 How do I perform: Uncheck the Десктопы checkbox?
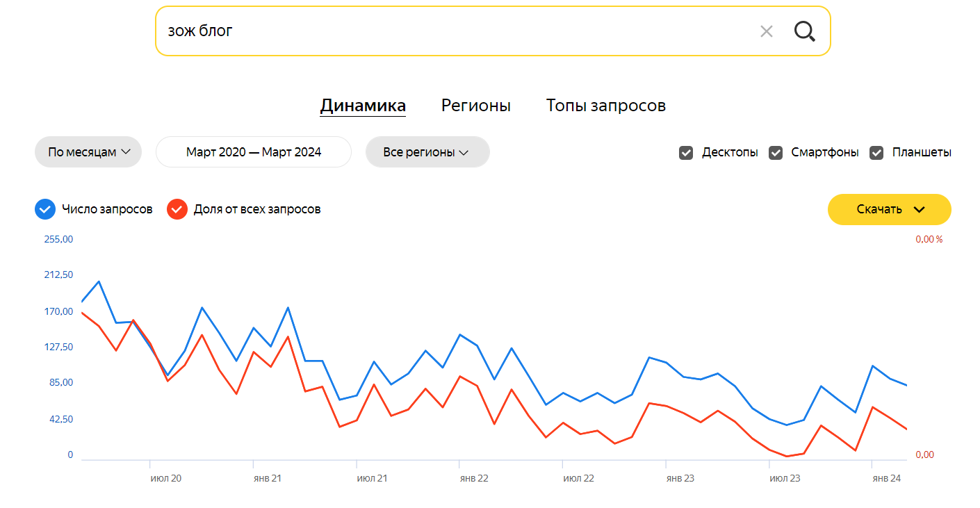point(686,152)
